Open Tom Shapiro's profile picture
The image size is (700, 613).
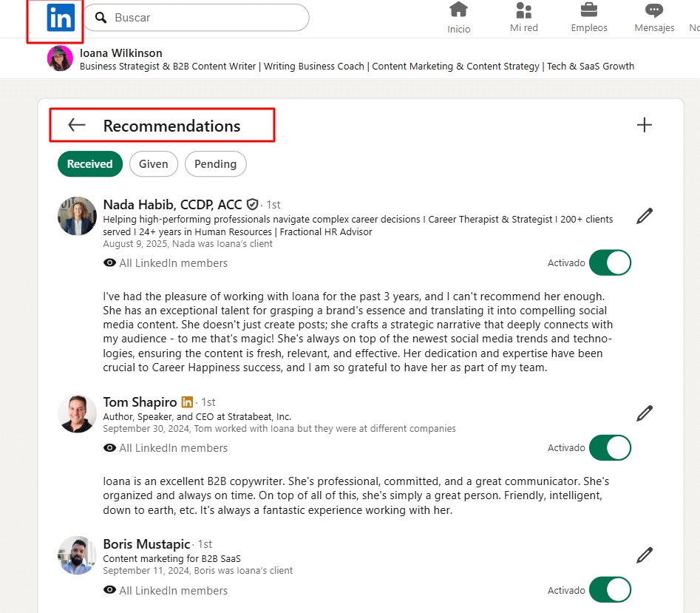click(x=77, y=414)
